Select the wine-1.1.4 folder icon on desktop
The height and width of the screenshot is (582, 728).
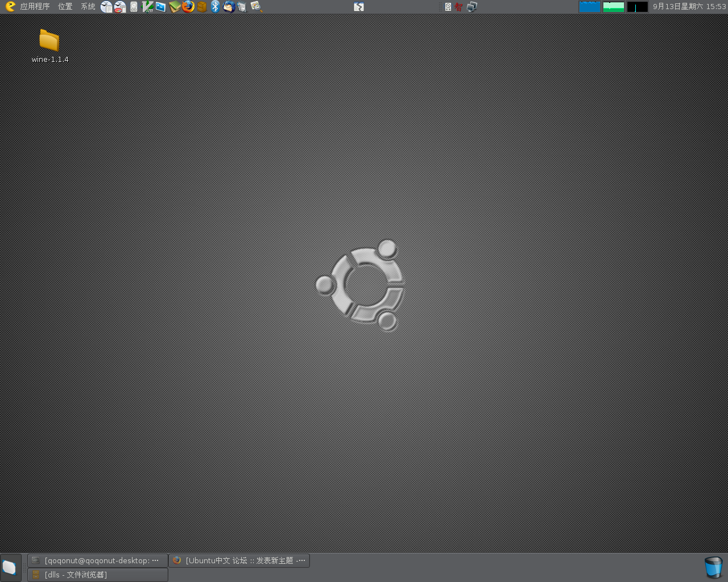click(x=49, y=40)
